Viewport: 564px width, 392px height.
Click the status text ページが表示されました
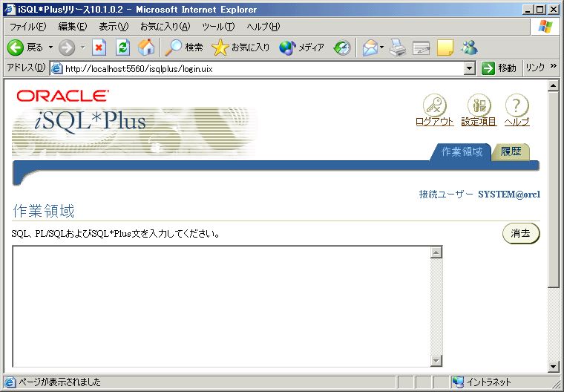(59, 382)
